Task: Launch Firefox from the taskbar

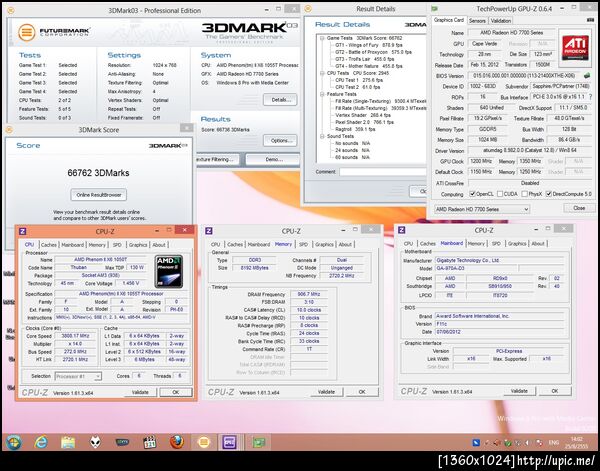Action: pos(177,442)
